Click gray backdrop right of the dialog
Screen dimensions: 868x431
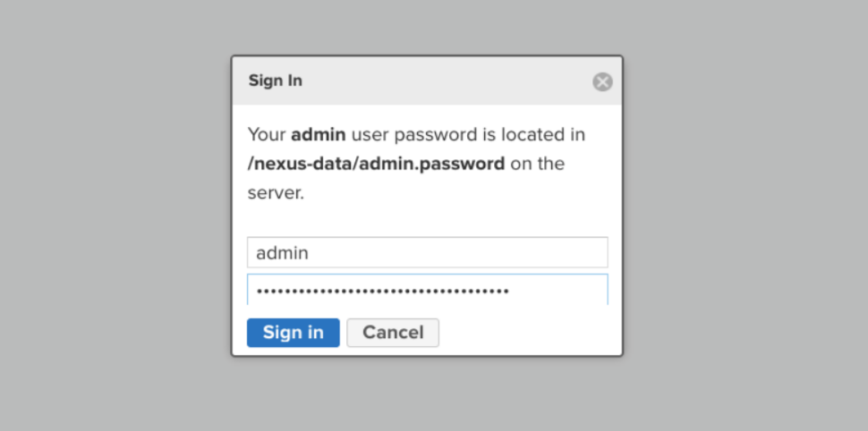click(745, 215)
